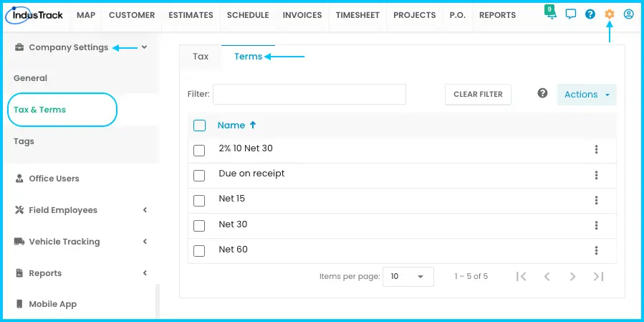Open the options menu for 2% 10 Net 30
The height and width of the screenshot is (322, 644).
coord(596,150)
